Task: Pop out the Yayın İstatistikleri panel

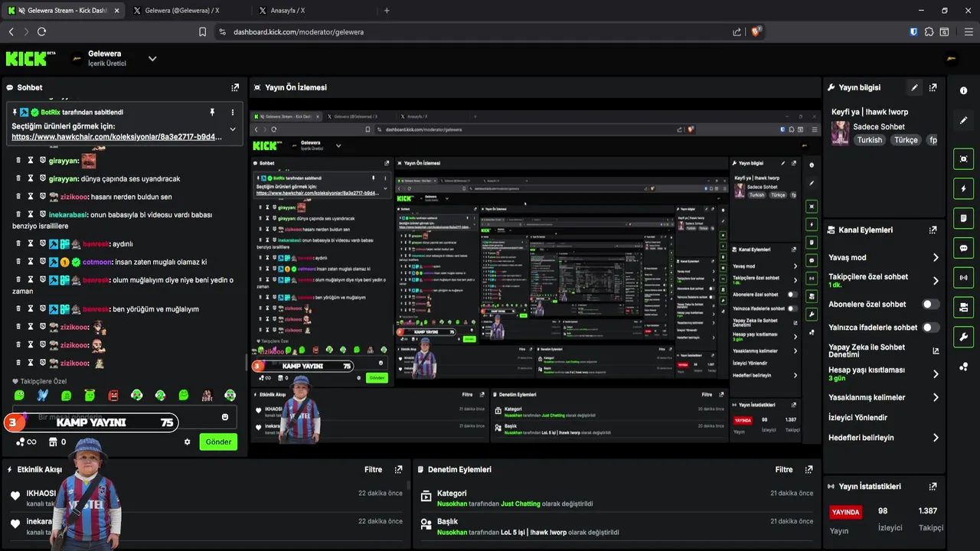Action: coord(933,486)
